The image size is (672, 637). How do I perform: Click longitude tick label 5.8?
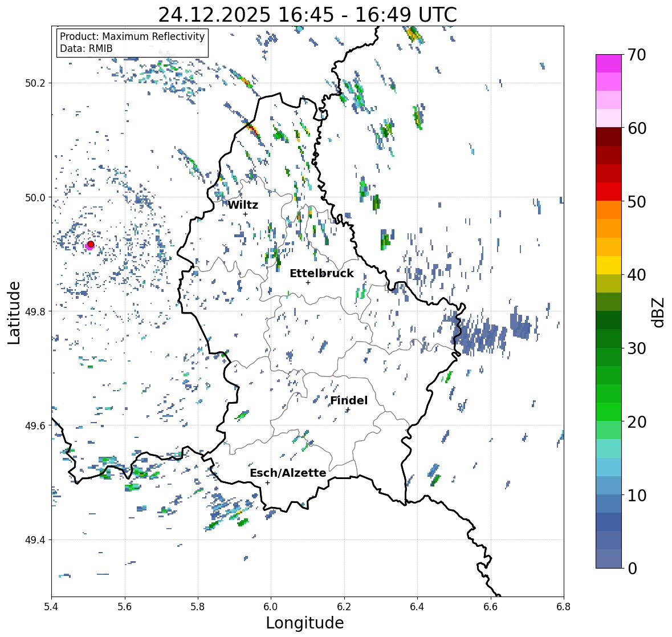(x=198, y=607)
